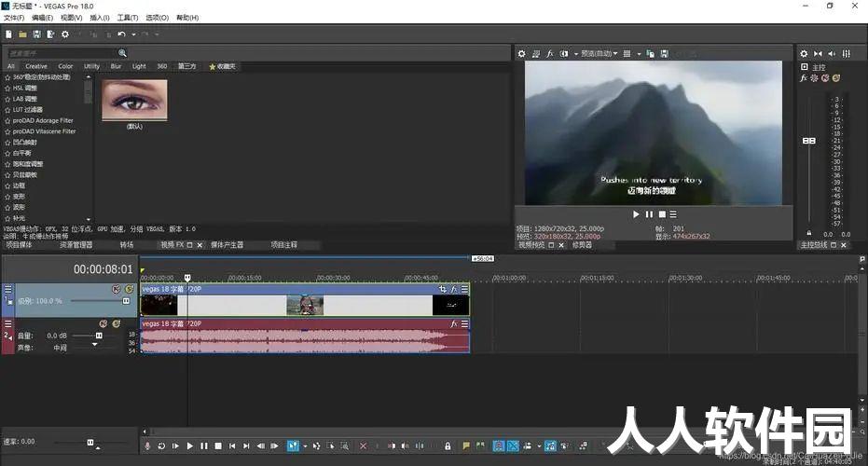Screen dimensions: 868x466
Task: Open project properties gear in main toolbar
Action: click(x=64, y=34)
